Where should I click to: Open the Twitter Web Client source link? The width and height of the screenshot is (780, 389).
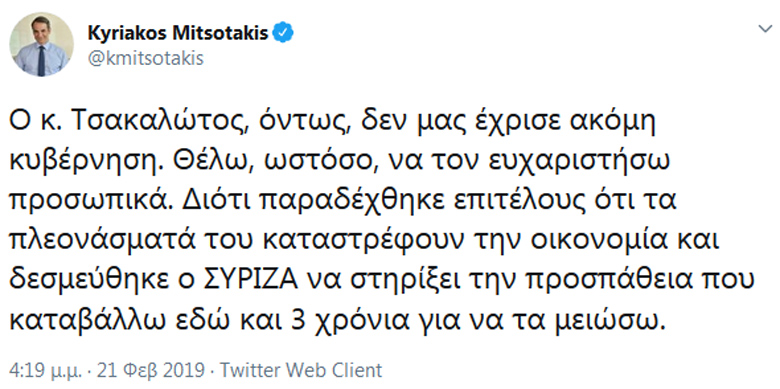tap(301, 371)
